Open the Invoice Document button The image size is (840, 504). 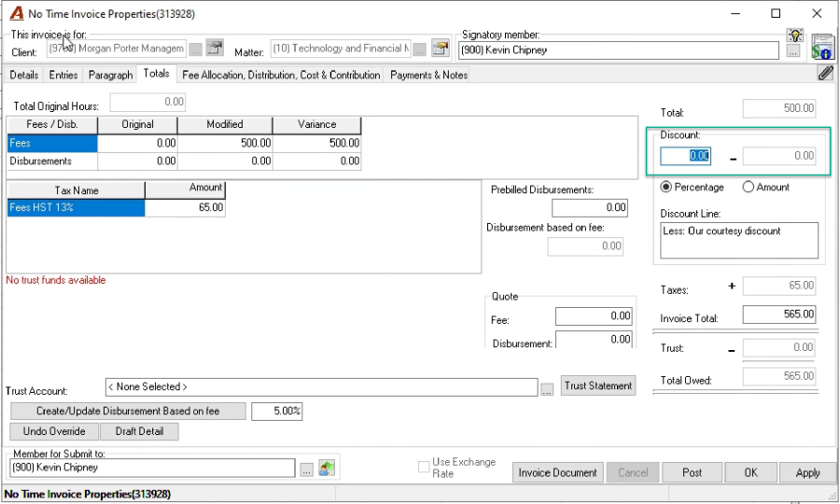[558, 473]
